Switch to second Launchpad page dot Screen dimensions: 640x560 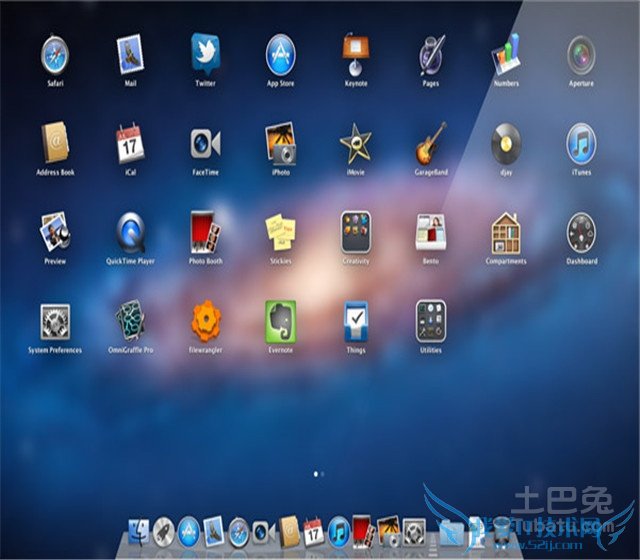[x=323, y=472]
